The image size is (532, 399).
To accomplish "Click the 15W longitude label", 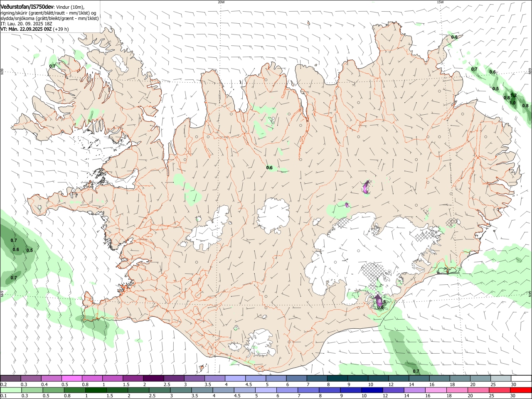I will point(440,2).
